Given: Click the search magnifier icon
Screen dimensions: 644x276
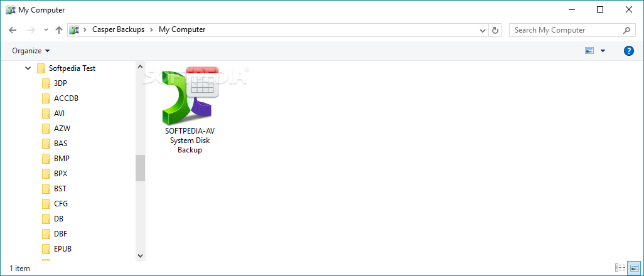Looking at the screenshot, I should 626,30.
